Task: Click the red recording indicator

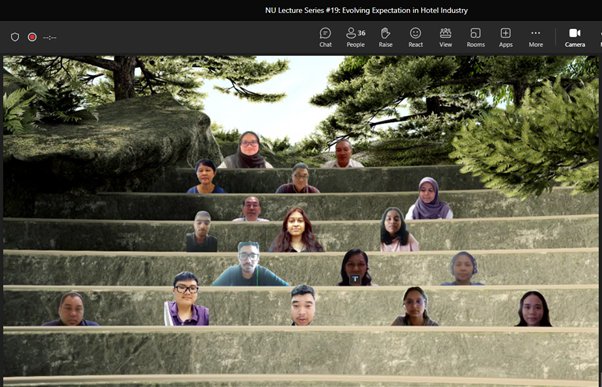Action: tap(32, 37)
